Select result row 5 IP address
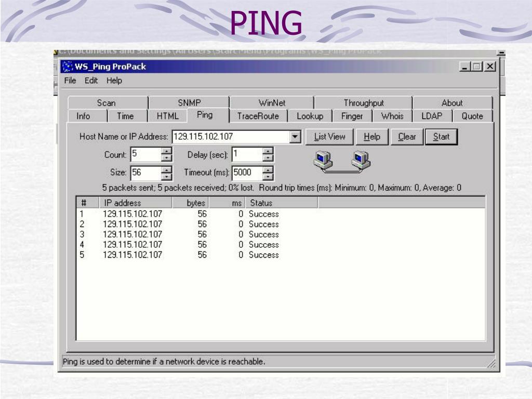Viewport: 532px width, 399px height. point(132,255)
